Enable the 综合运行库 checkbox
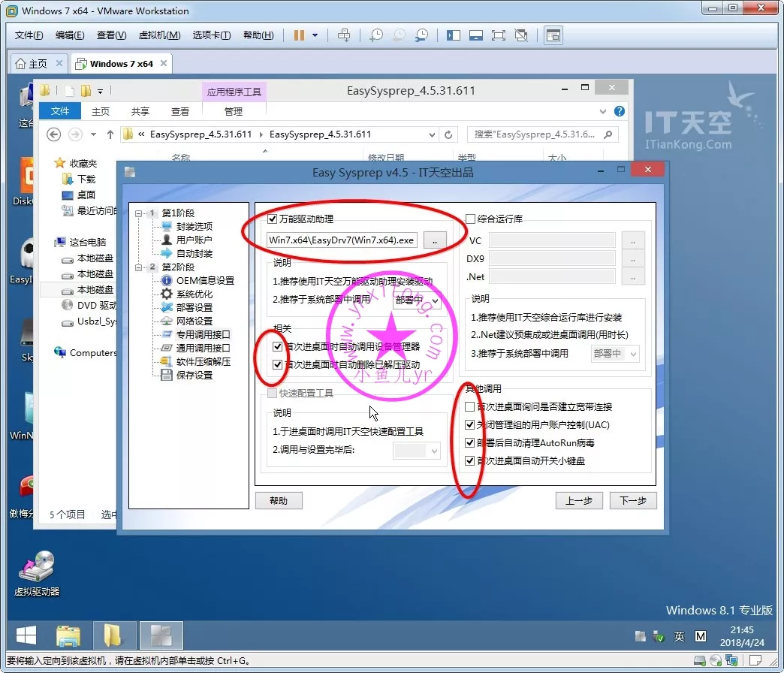 click(x=471, y=219)
